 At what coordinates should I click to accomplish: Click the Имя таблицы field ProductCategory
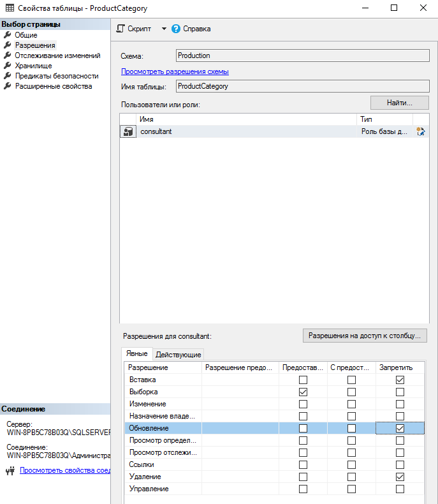(302, 86)
